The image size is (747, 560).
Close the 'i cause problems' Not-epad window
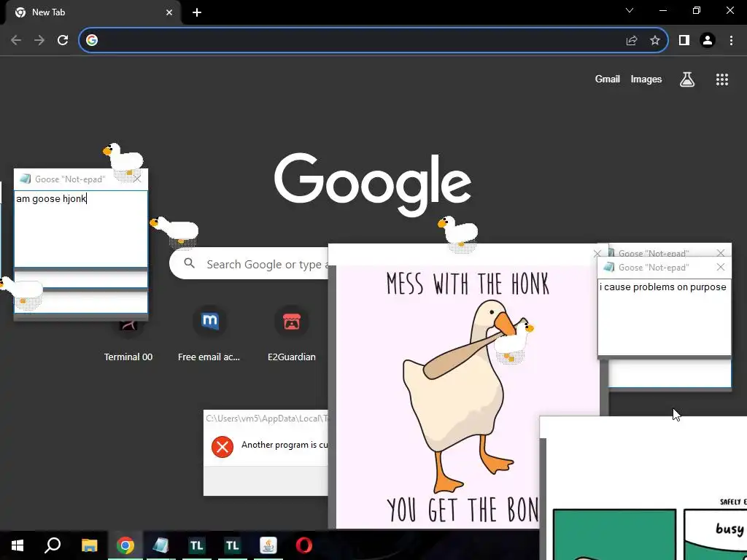720,267
